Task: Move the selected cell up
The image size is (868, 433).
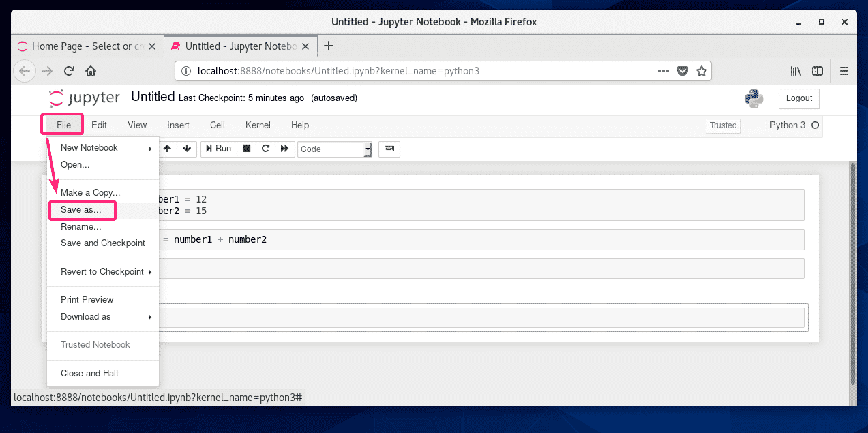Action: [x=168, y=149]
